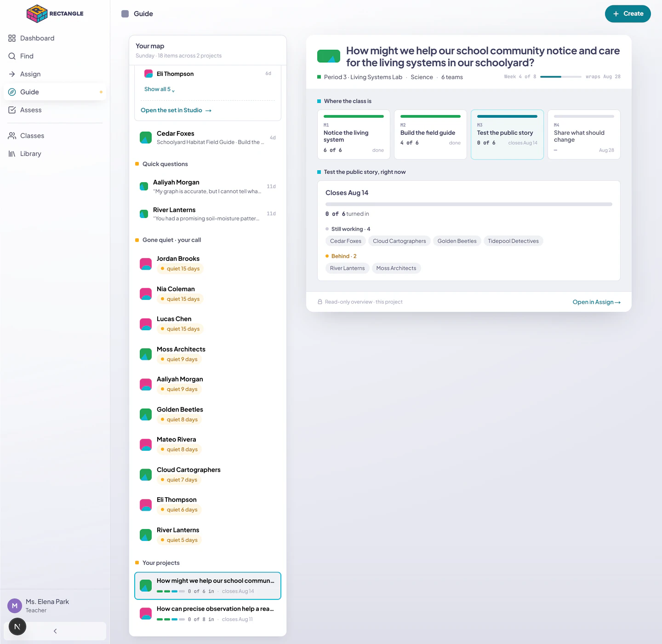Viewport: 662px width, 644px height.
Task: Open the Library section
Action: tap(55, 154)
